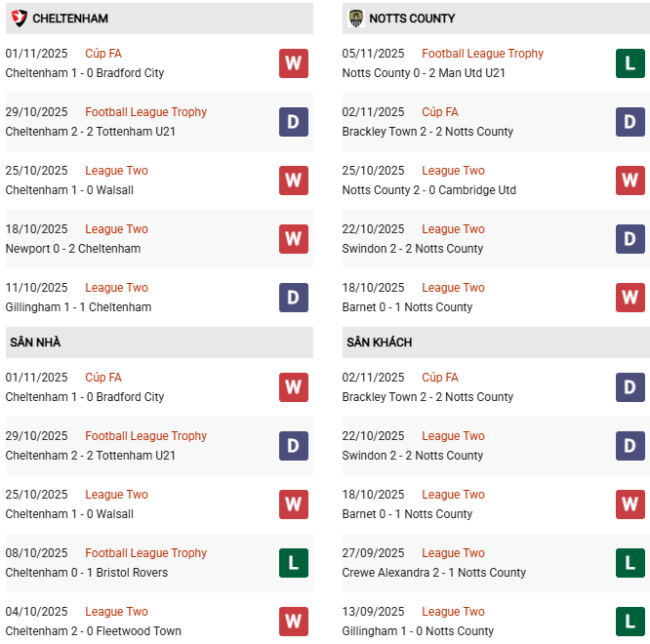The height and width of the screenshot is (644, 650).
Task: Select the W badge for Notts County vs Cambridge Utd
Action: point(630,181)
